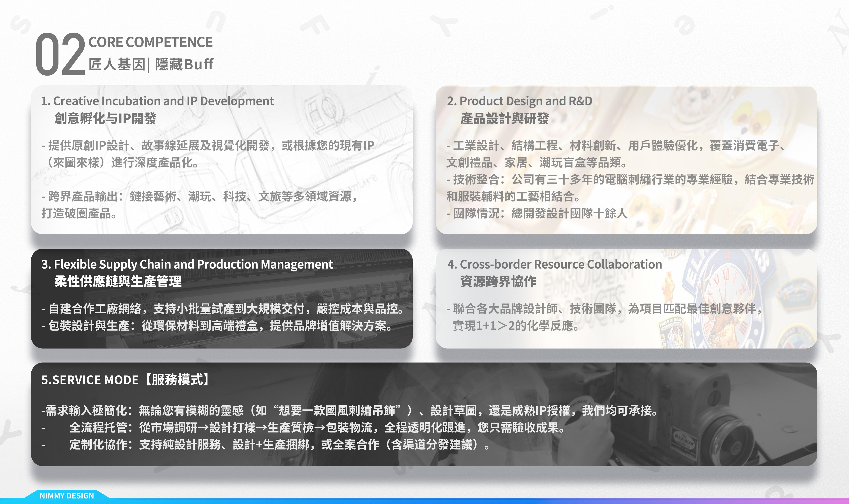Select the 產品設計與研發 title
This screenshot has height=504, width=849.
(504, 118)
